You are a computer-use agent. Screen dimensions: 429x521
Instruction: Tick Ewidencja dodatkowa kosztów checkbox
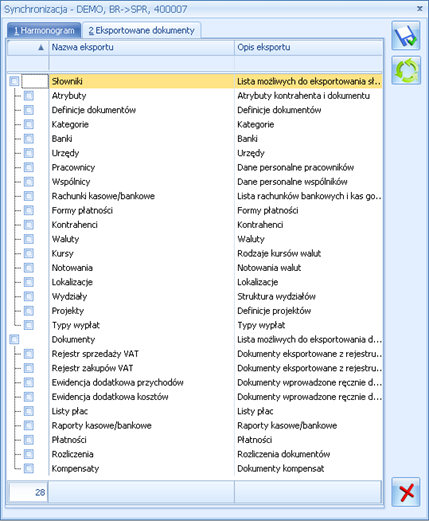tap(29, 397)
